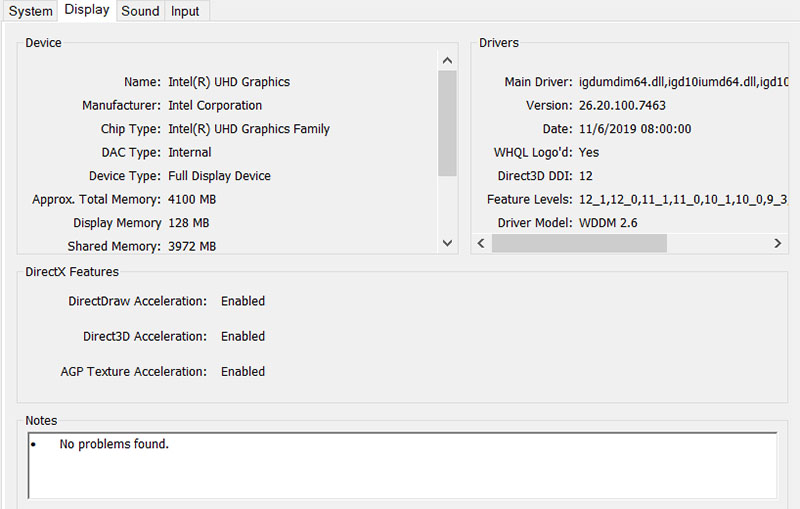Screen dimensions: 800x509
Task: Click the DirectDraw Acceleration Enabled status
Action: coord(243,301)
